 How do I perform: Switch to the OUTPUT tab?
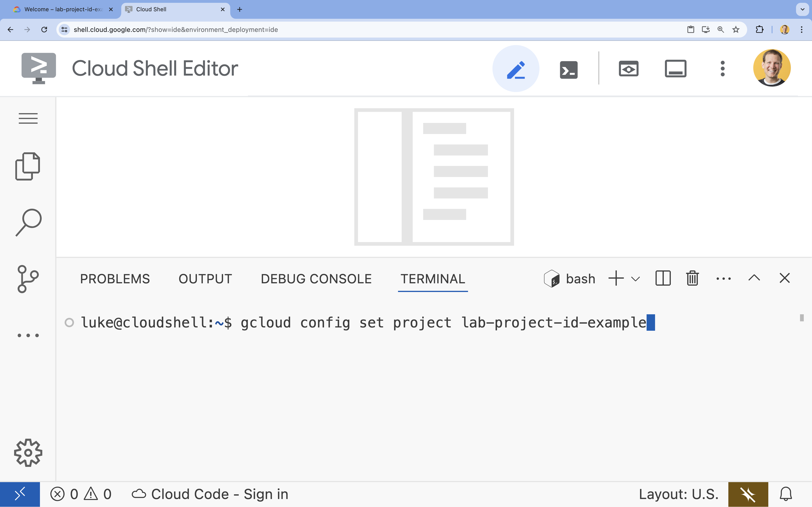click(205, 279)
